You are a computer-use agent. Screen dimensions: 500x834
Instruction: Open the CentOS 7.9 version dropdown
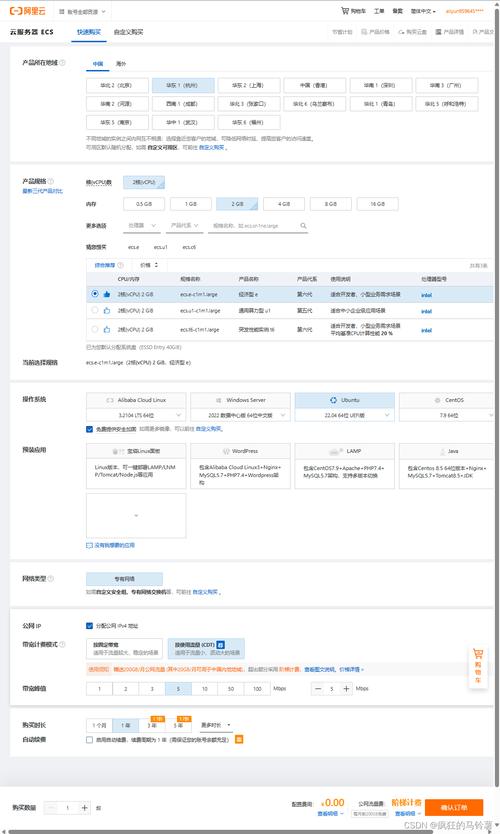pos(448,415)
